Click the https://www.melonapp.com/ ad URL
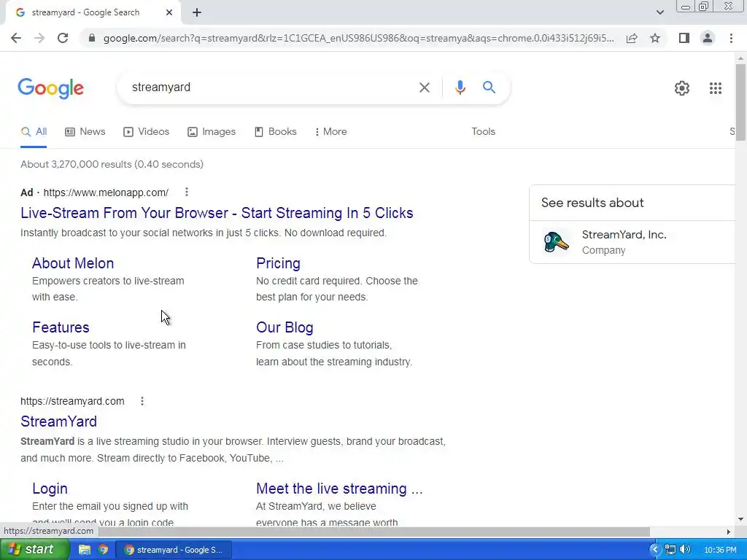 click(106, 192)
